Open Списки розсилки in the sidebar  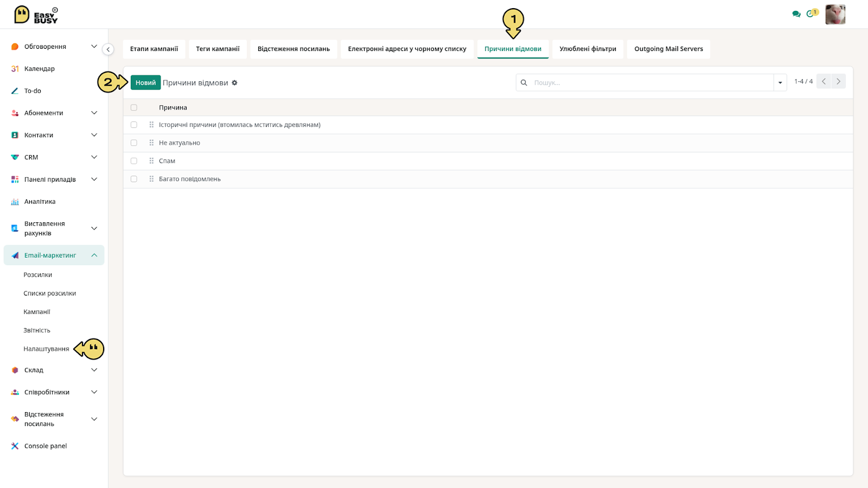[x=50, y=293]
